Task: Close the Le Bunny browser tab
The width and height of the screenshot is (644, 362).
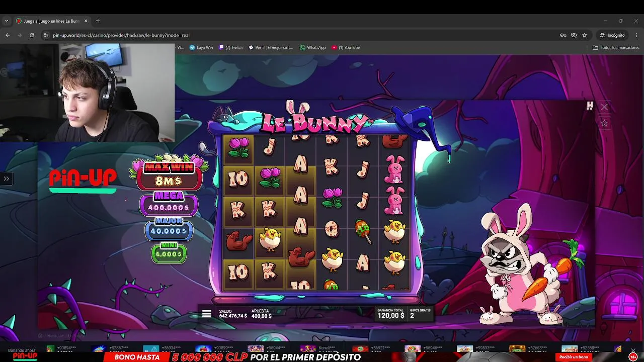Action: (x=86, y=21)
